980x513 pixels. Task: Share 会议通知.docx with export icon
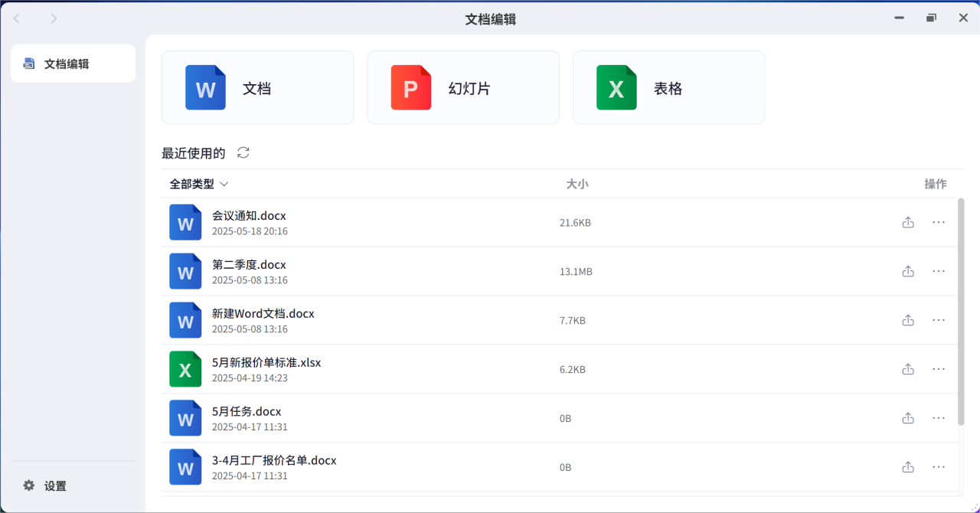pos(908,222)
